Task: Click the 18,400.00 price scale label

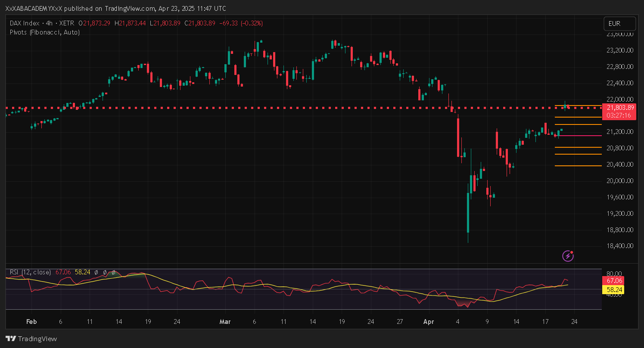Action: 619,246
